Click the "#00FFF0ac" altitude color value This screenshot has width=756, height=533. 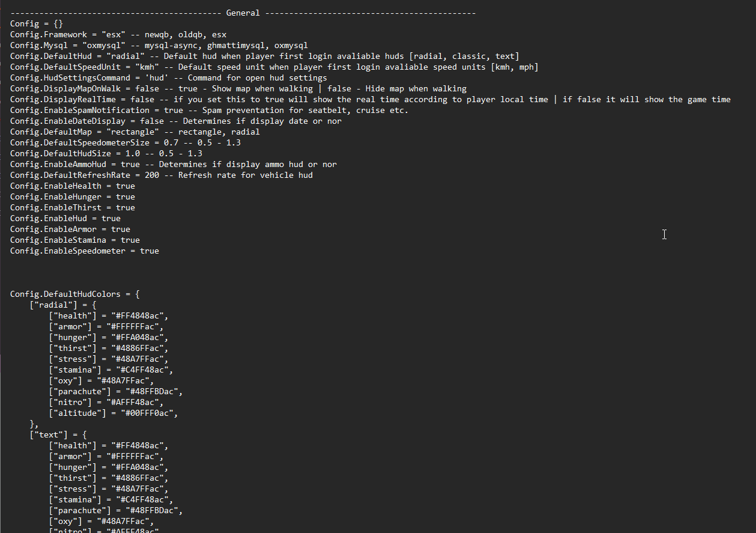pos(142,413)
